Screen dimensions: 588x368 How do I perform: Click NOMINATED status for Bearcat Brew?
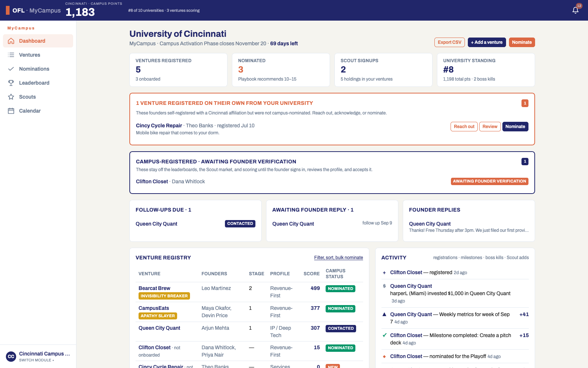340,289
